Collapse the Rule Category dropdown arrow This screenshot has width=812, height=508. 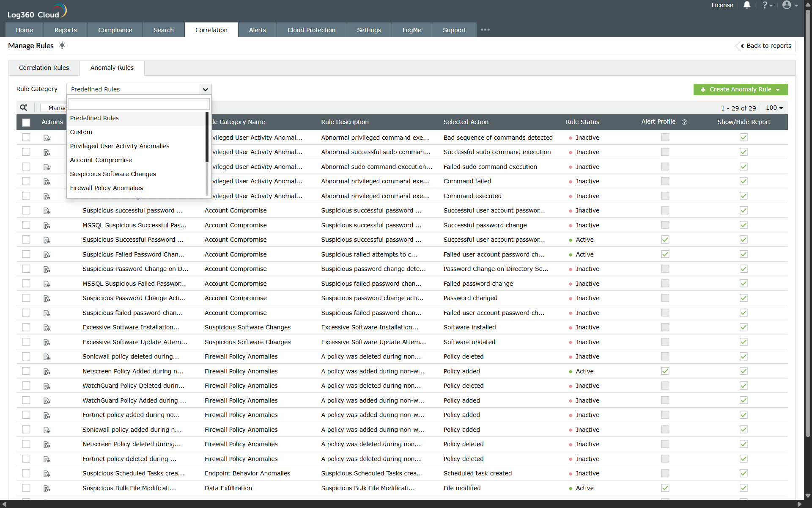tap(205, 89)
